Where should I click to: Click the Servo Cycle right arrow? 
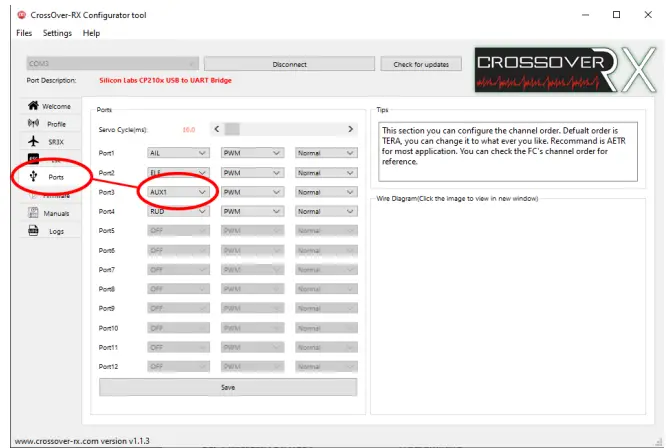tap(350, 129)
